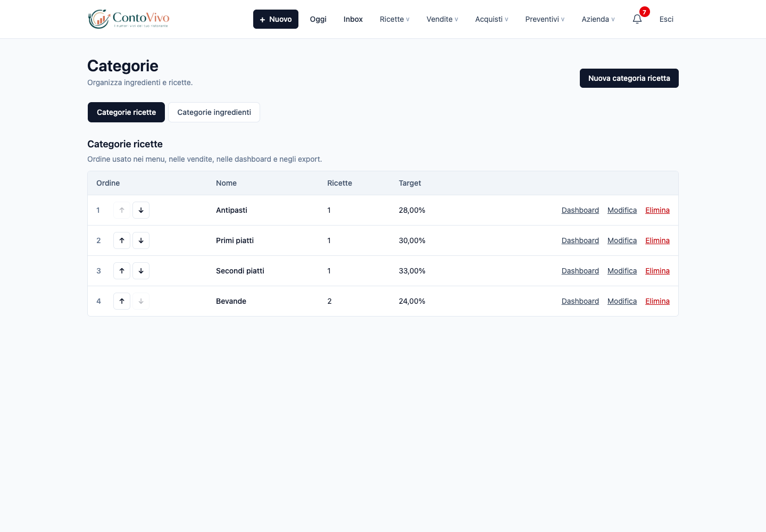
Task: Open Dashboard for Antipasti
Action: click(x=580, y=210)
